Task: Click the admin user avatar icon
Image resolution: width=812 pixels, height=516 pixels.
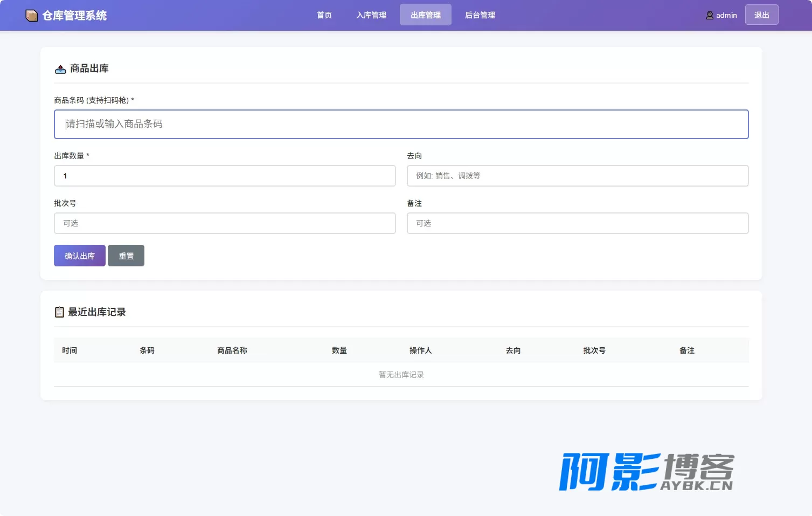Action: pyautogui.click(x=710, y=15)
